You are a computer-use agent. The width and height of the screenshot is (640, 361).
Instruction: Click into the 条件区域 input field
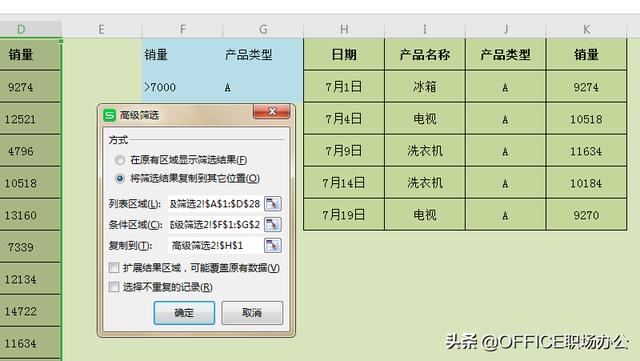(215, 224)
